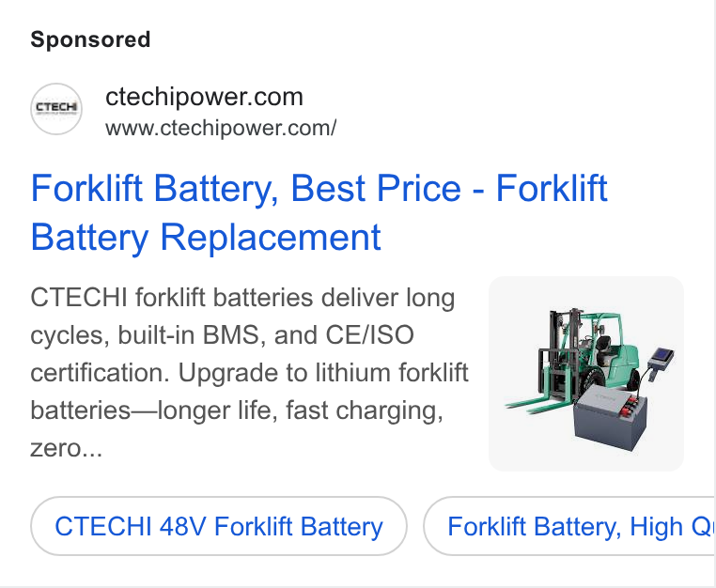The image size is (716, 588).
Task: Select the 'Forklift Battery, High Qu' chip
Action: click(x=569, y=526)
